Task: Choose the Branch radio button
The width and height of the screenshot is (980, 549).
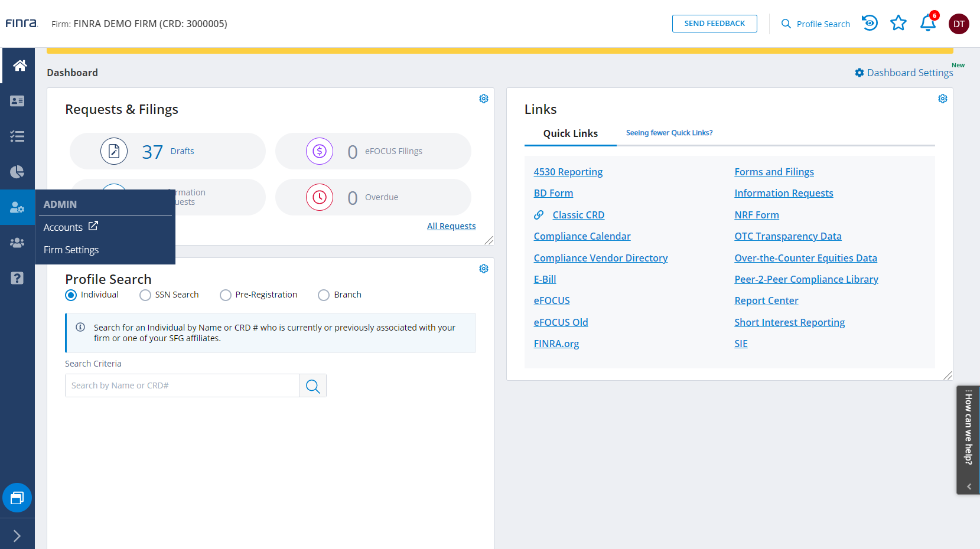Action: pyautogui.click(x=324, y=295)
